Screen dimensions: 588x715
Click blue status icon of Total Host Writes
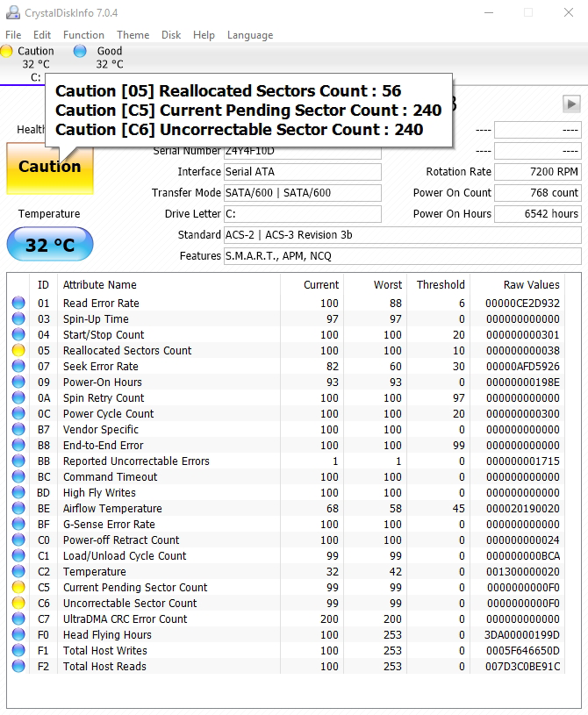(x=18, y=650)
